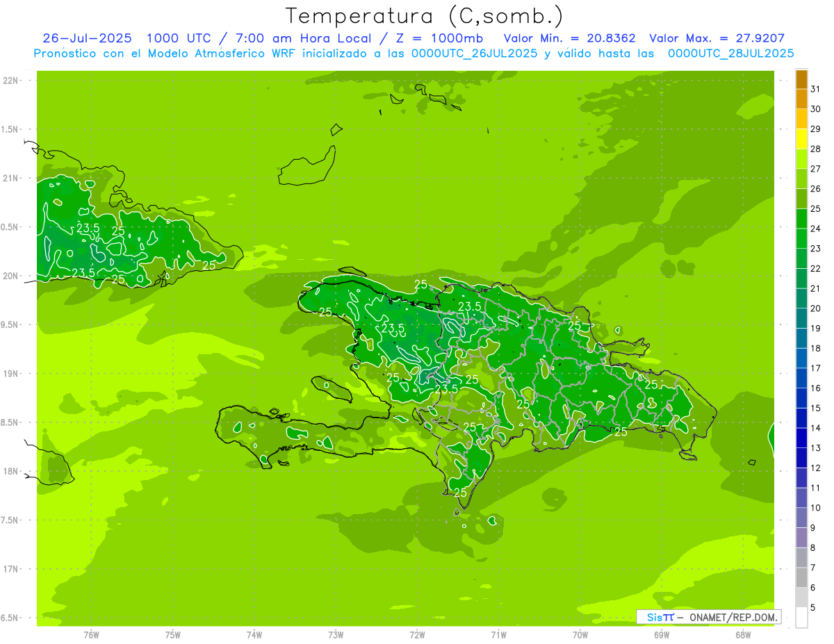
Task: Select the light gray swatch between 5 and 6
Action: [x=801, y=597]
